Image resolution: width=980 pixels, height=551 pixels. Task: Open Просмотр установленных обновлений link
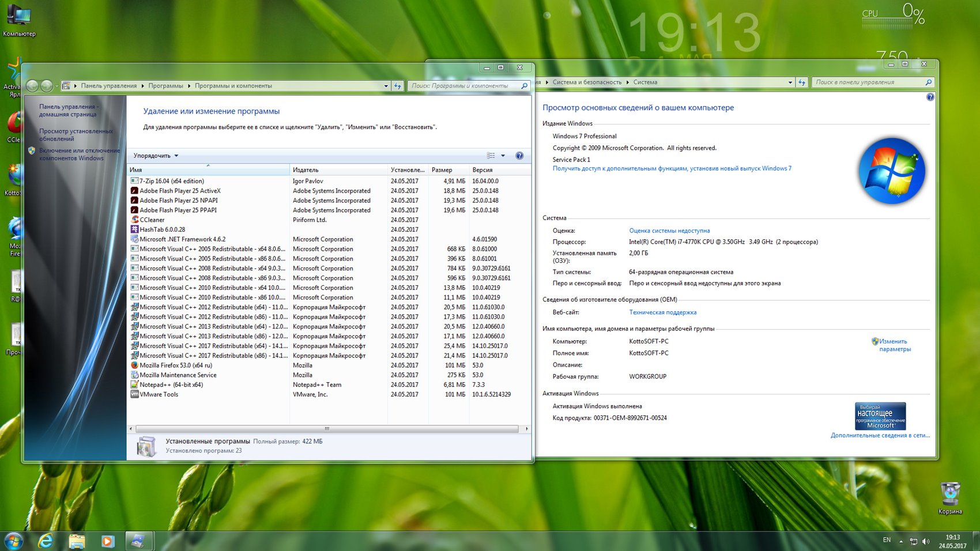coord(76,135)
